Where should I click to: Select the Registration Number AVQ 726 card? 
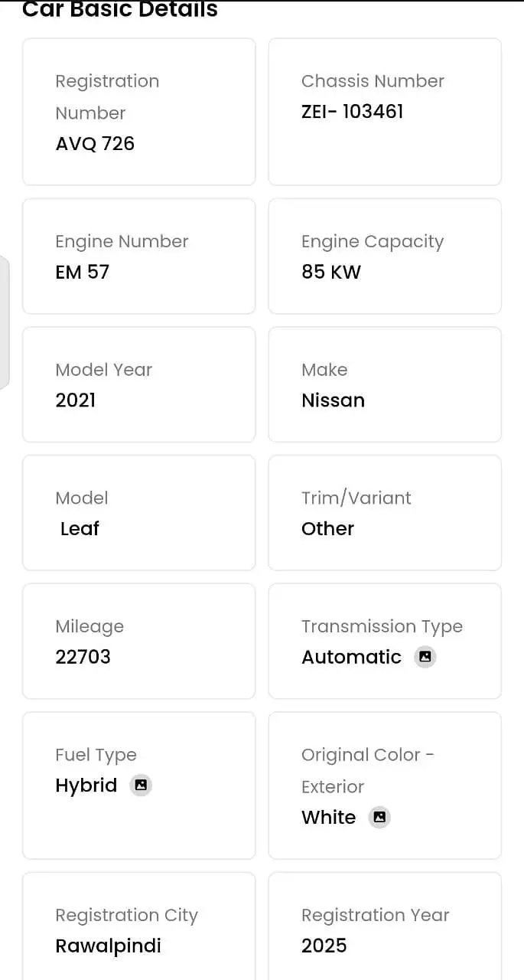pos(138,112)
